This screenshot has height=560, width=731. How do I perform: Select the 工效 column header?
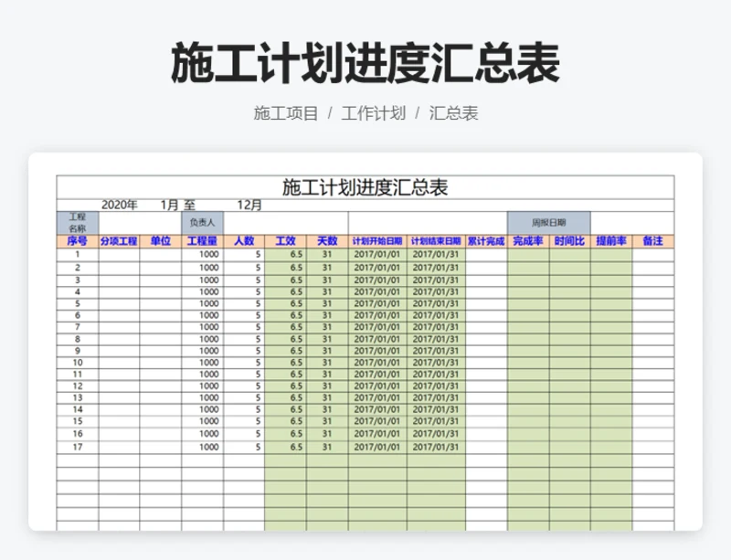click(x=285, y=241)
